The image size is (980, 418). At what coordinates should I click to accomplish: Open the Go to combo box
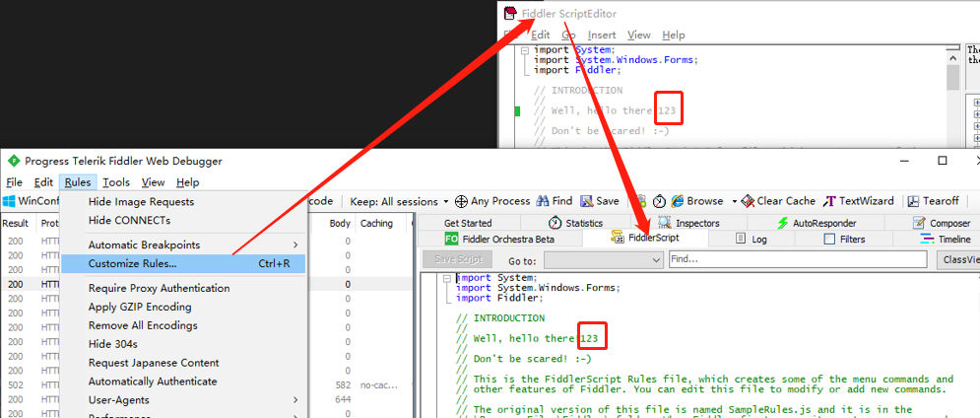pyautogui.click(x=604, y=259)
